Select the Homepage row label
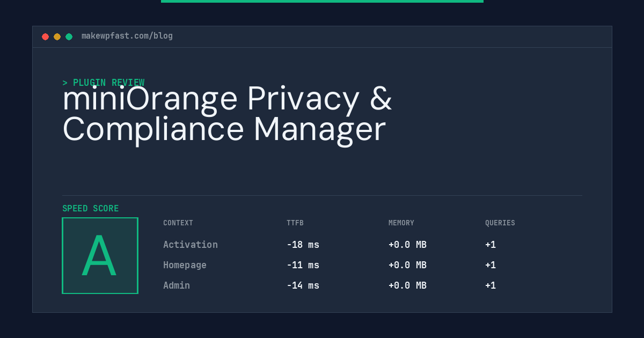Viewport: 644px width, 338px height. 185,265
